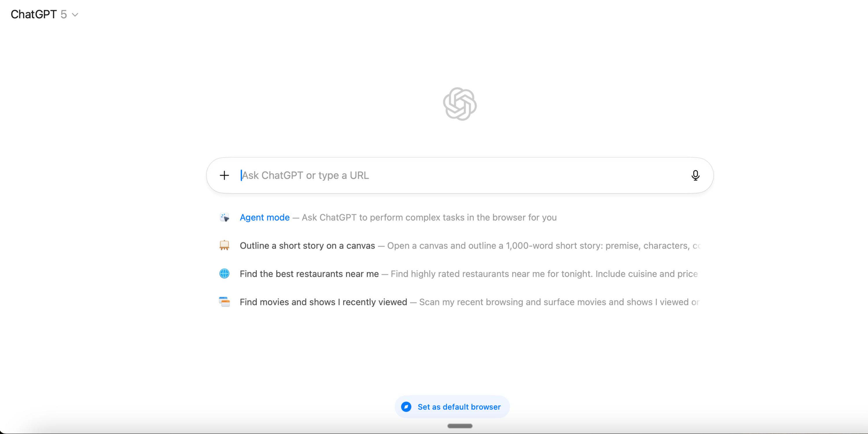Click the chevron next to ChatGPT 5

coord(75,15)
